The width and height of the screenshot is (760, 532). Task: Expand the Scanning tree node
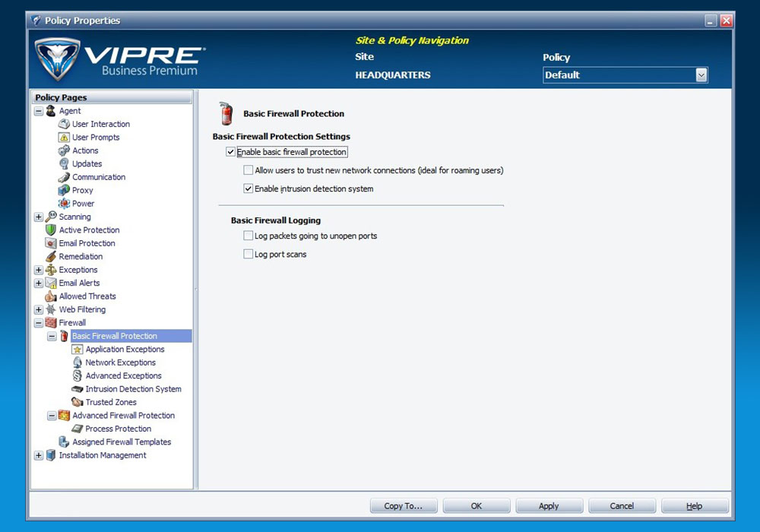click(39, 217)
